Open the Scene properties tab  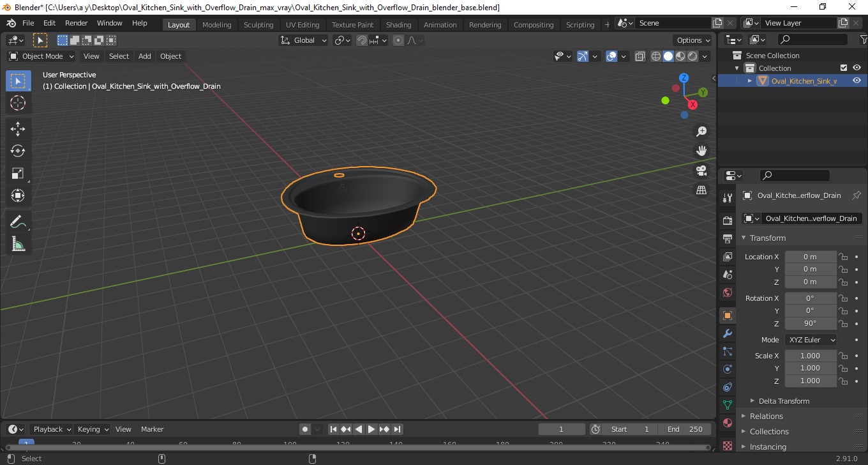coord(728,274)
